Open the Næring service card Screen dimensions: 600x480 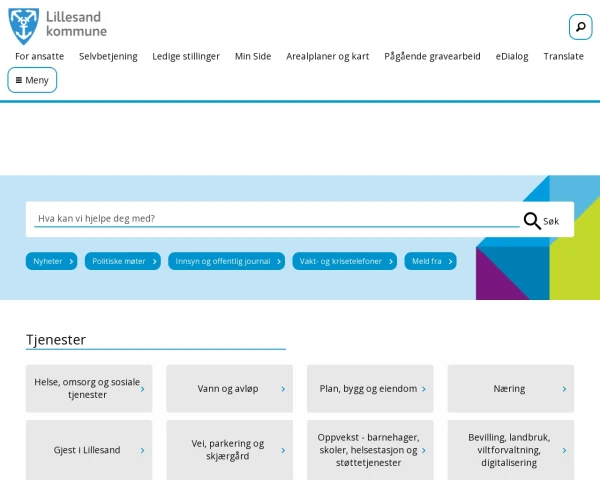click(511, 389)
